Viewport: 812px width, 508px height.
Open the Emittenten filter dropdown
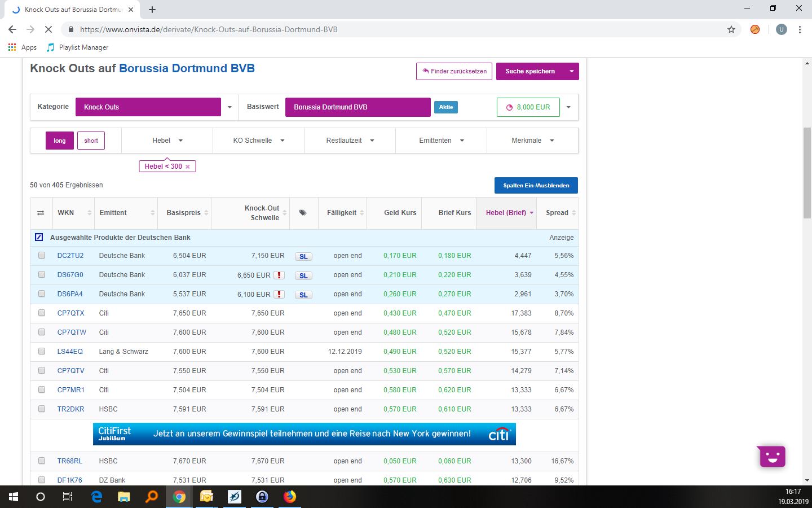[441, 141]
